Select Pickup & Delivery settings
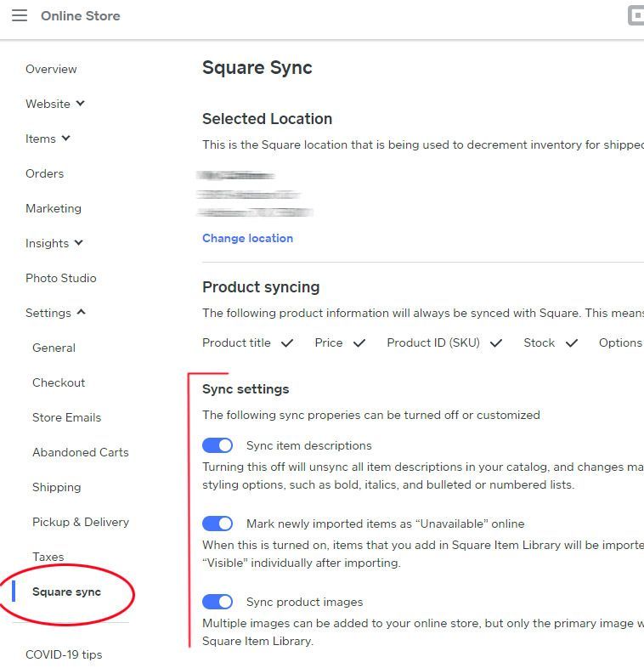Image resolution: width=644 pixels, height=668 pixels. point(81,522)
